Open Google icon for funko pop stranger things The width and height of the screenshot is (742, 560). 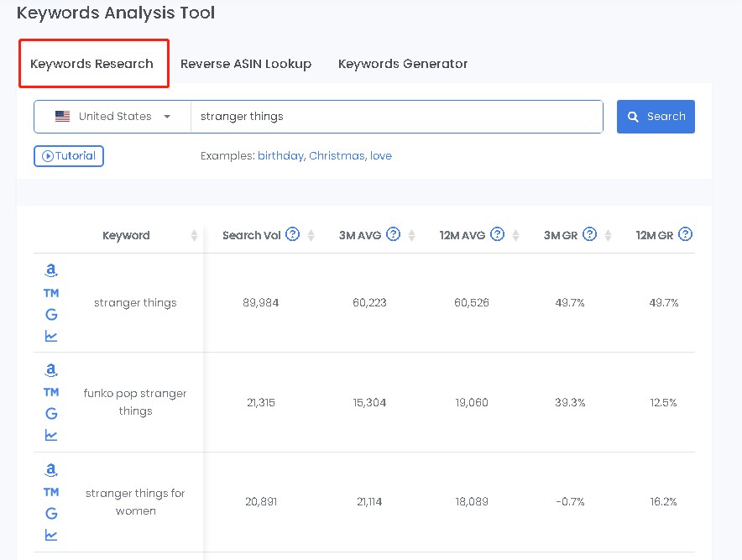[x=51, y=414]
